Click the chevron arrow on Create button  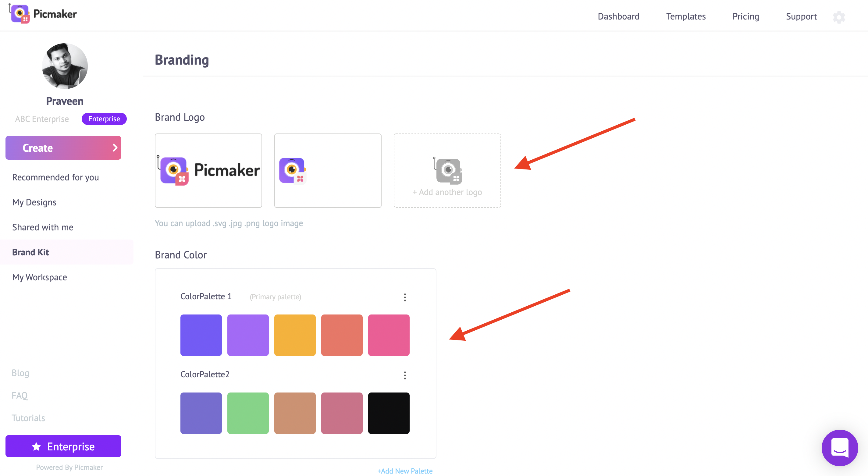tap(115, 148)
